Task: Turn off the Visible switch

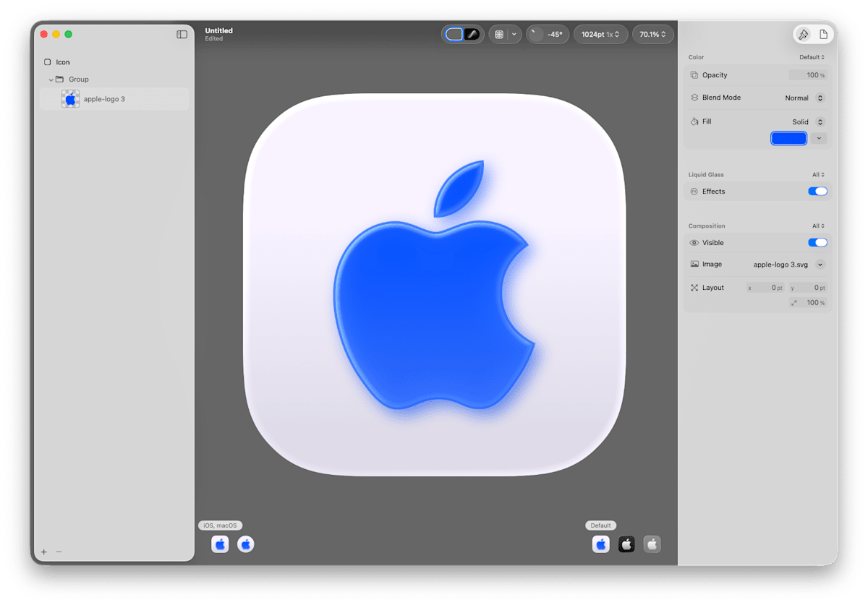Action: 817,243
